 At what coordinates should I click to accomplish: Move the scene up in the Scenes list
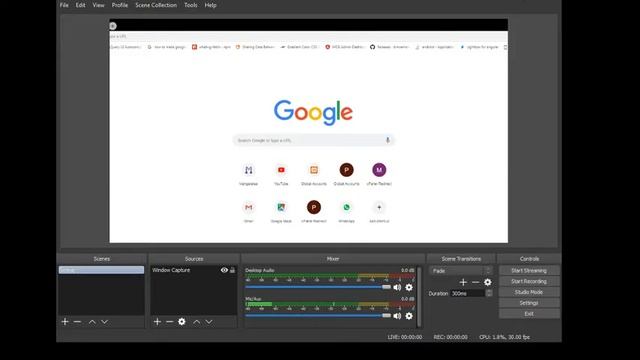[x=92, y=322]
